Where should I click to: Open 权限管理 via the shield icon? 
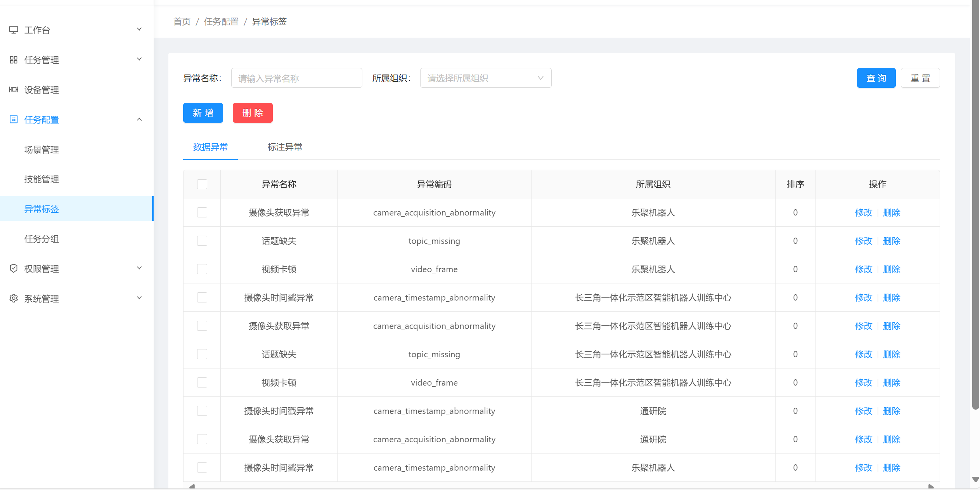(x=14, y=268)
